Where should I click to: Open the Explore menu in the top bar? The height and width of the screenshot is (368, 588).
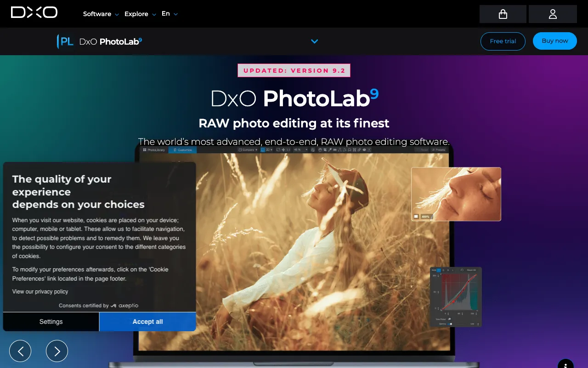136,14
